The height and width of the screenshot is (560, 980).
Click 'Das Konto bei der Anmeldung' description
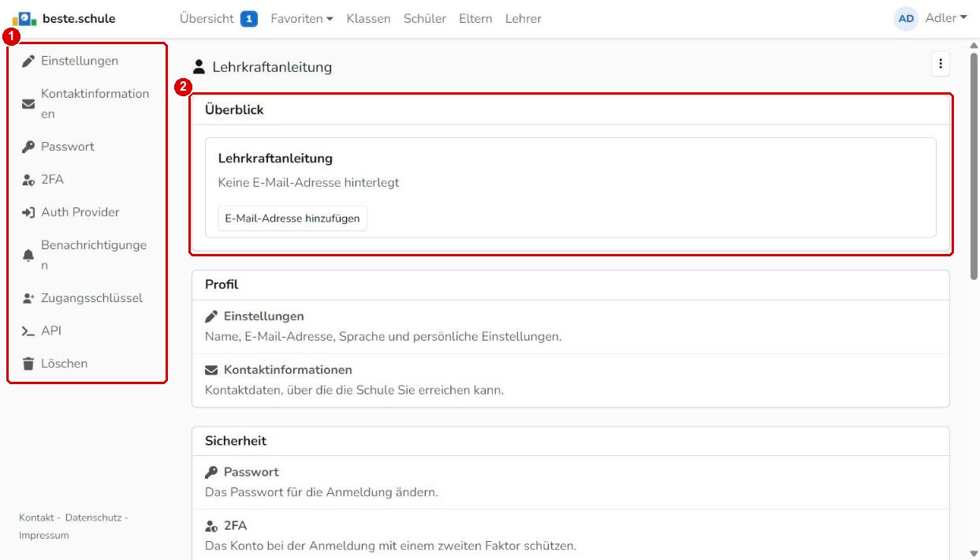[x=391, y=546]
